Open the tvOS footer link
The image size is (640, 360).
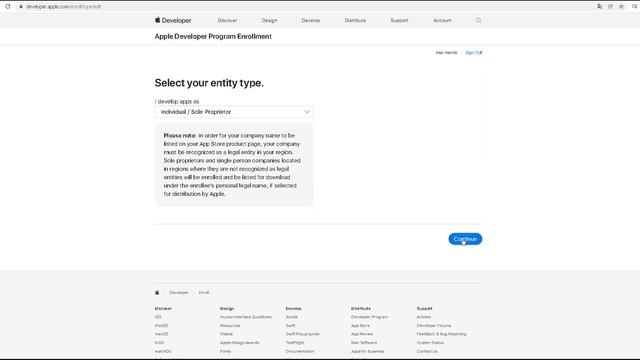click(159, 342)
